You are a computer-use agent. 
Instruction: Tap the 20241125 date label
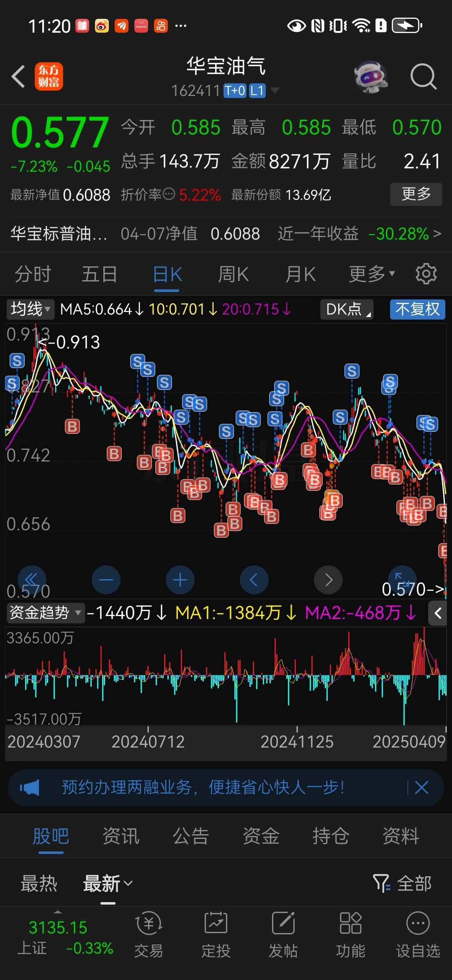click(297, 742)
